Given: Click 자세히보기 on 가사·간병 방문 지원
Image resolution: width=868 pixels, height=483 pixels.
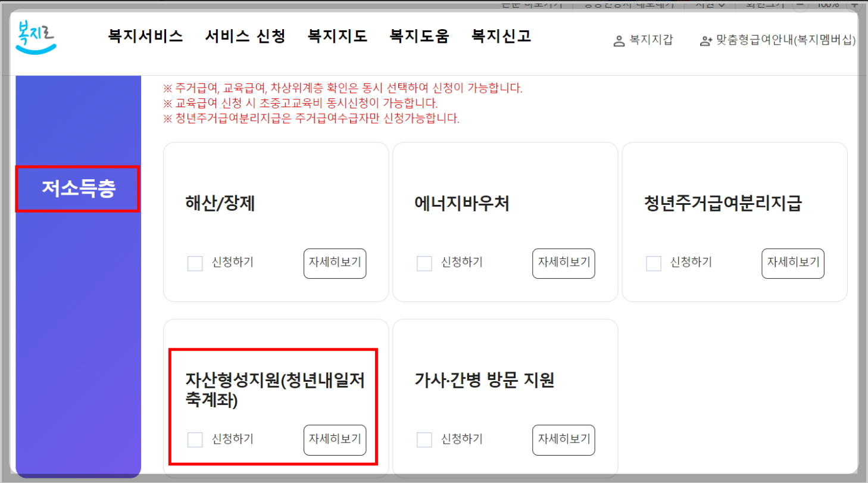Looking at the screenshot, I should click(x=563, y=440).
